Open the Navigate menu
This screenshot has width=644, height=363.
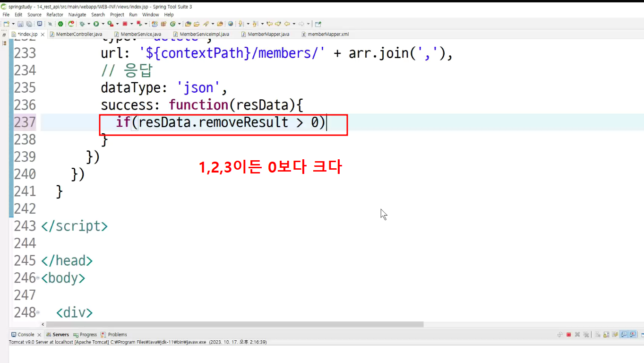tap(77, 15)
